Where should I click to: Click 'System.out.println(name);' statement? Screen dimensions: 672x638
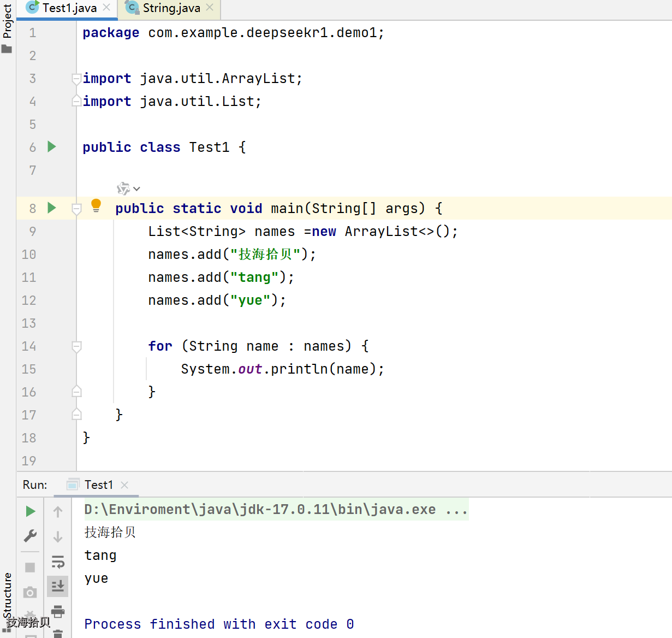(x=282, y=369)
